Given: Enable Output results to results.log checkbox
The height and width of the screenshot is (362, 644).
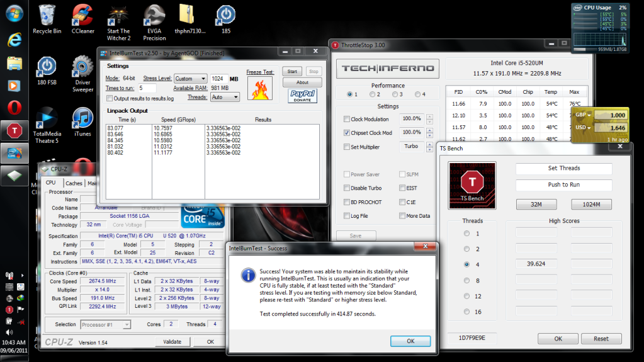Looking at the screenshot, I should (110, 98).
